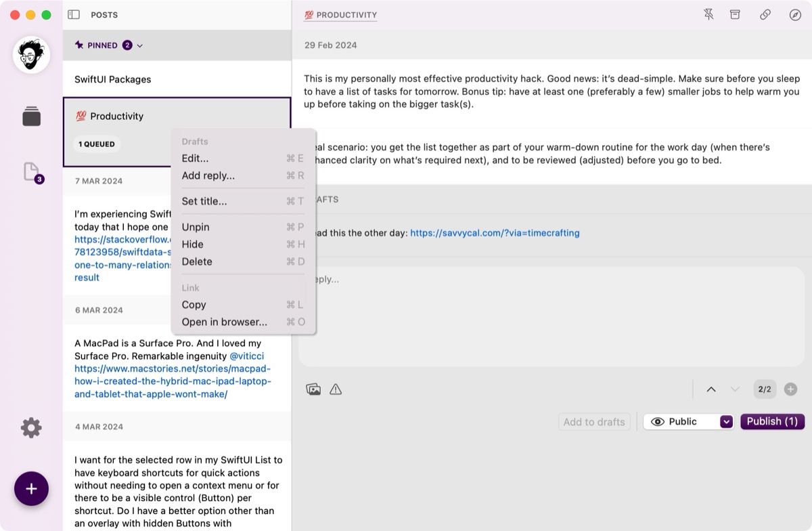Unpin the Productivity post from the toolbar

pyautogui.click(x=708, y=14)
